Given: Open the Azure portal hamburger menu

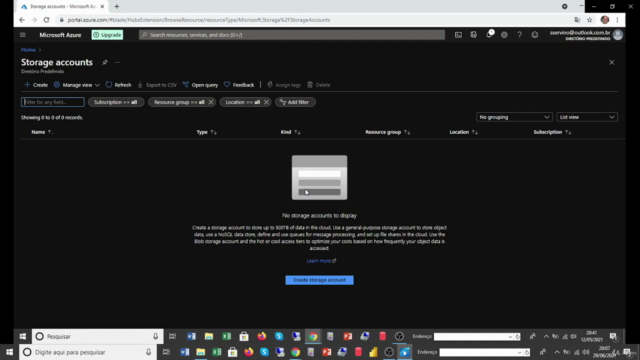Looking at the screenshot, I should coord(22,35).
